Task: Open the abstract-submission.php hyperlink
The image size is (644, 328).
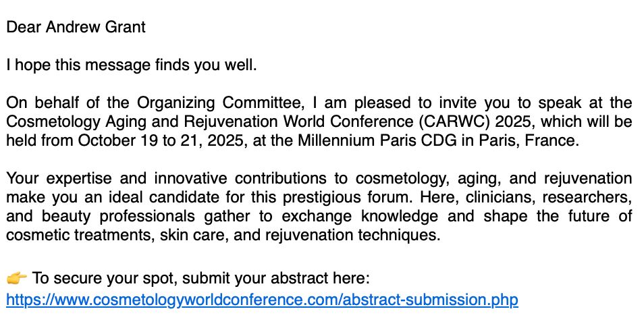Action: point(262,300)
